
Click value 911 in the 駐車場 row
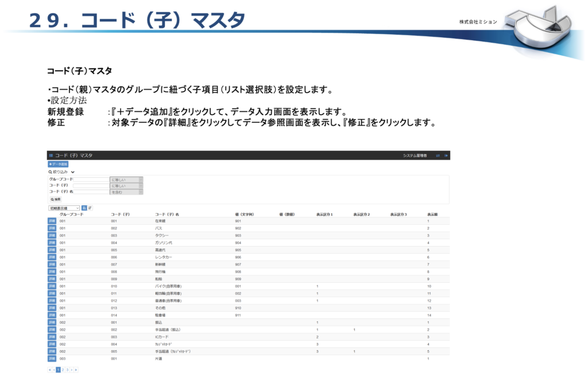pos(238,316)
